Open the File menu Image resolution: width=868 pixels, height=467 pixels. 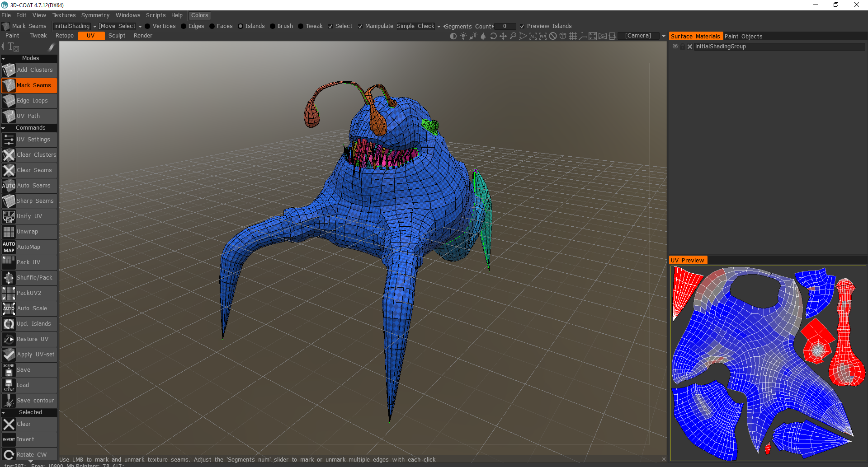click(x=6, y=15)
